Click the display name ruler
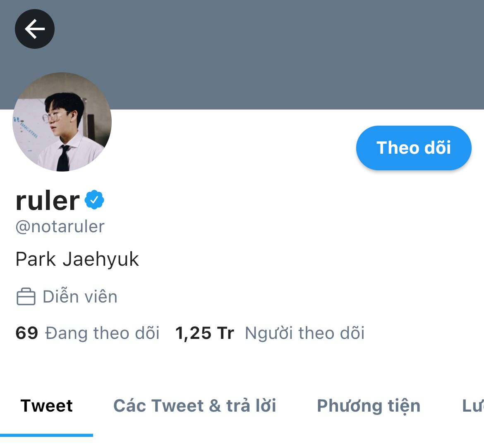Screen dimensions: 484x448 [48, 201]
